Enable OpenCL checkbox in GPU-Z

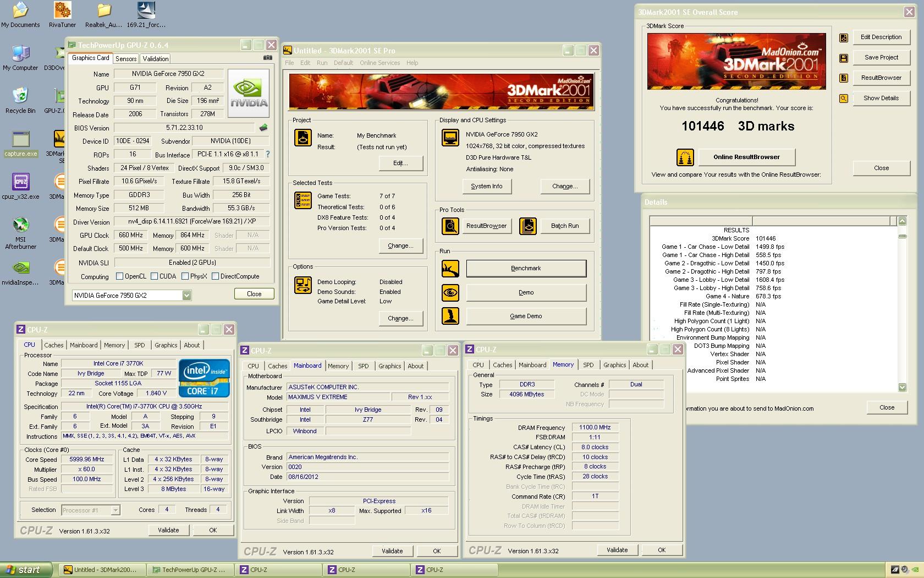pyautogui.click(x=119, y=276)
